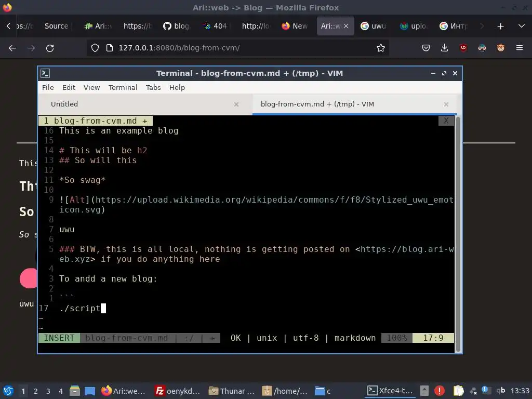This screenshot has height=399, width=532.
Task: Open the Firefox hamburger menu
Action: point(520,48)
